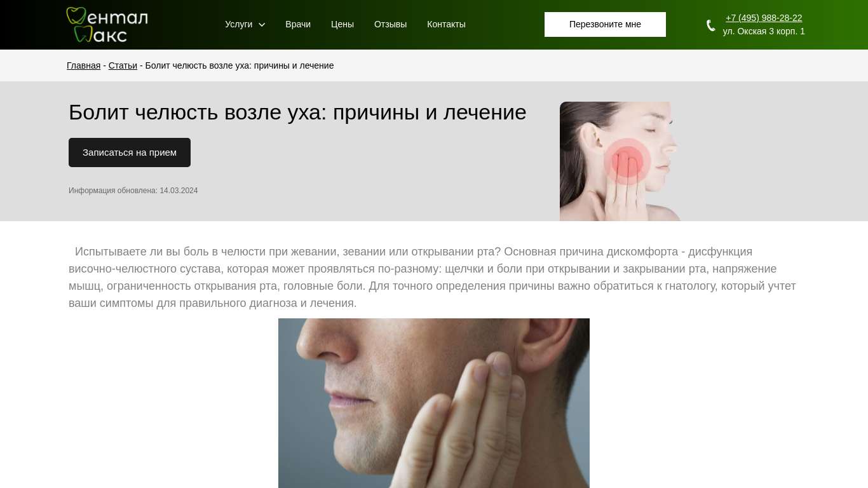Click the Записаться на прием button
868x488 pixels.
pos(130,152)
